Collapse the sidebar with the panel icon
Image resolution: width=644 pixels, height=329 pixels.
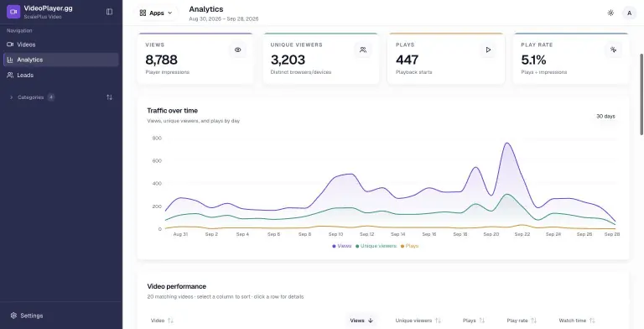click(x=109, y=12)
